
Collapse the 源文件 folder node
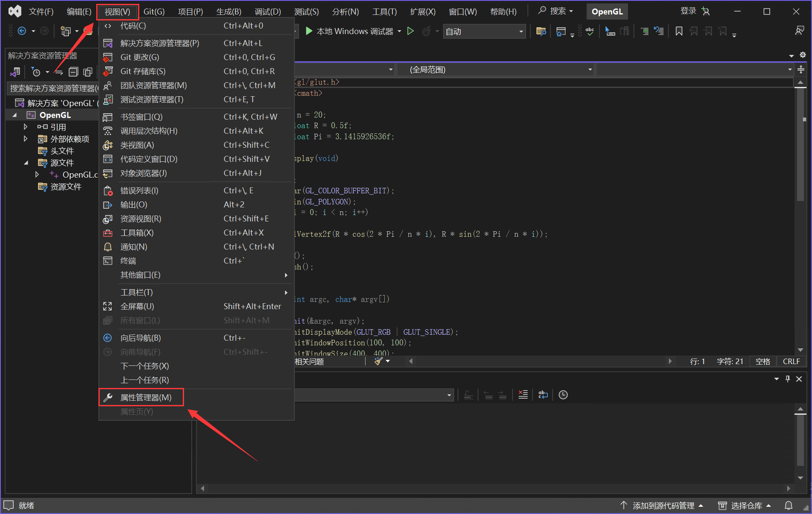(x=26, y=163)
